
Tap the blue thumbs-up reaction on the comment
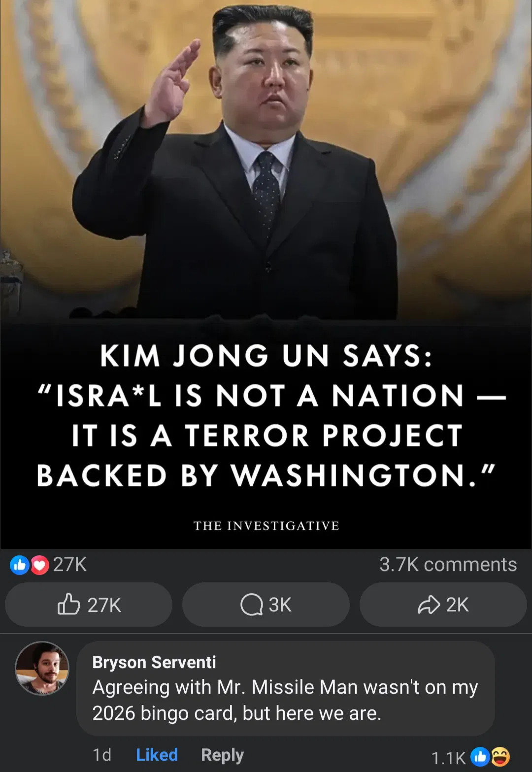click(480, 757)
